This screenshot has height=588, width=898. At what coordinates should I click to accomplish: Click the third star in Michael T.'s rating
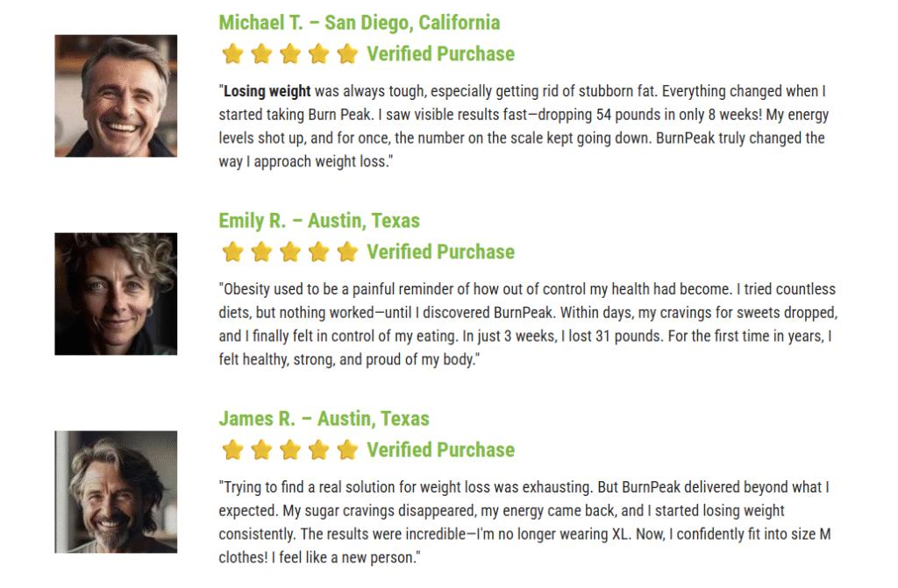point(290,54)
